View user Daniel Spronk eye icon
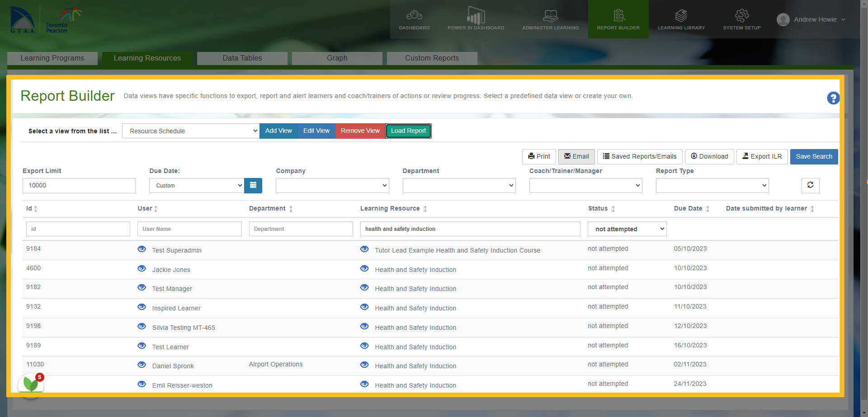 click(142, 365)
